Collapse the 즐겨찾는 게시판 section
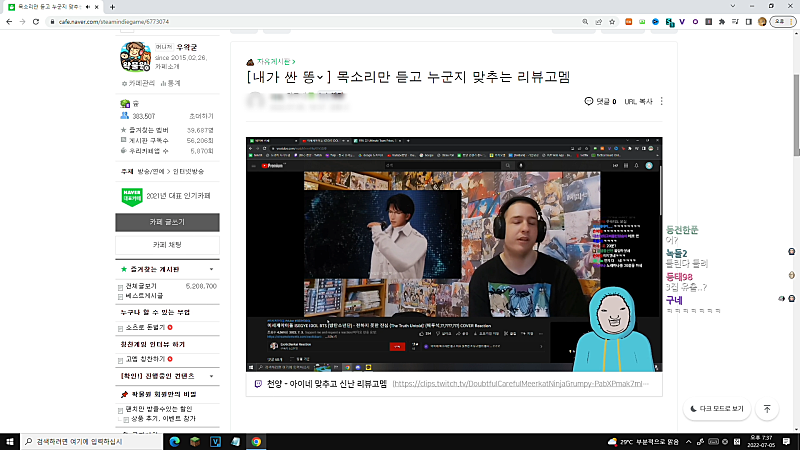This screenshot has height=450, width=800. click(x=211, y=269)
